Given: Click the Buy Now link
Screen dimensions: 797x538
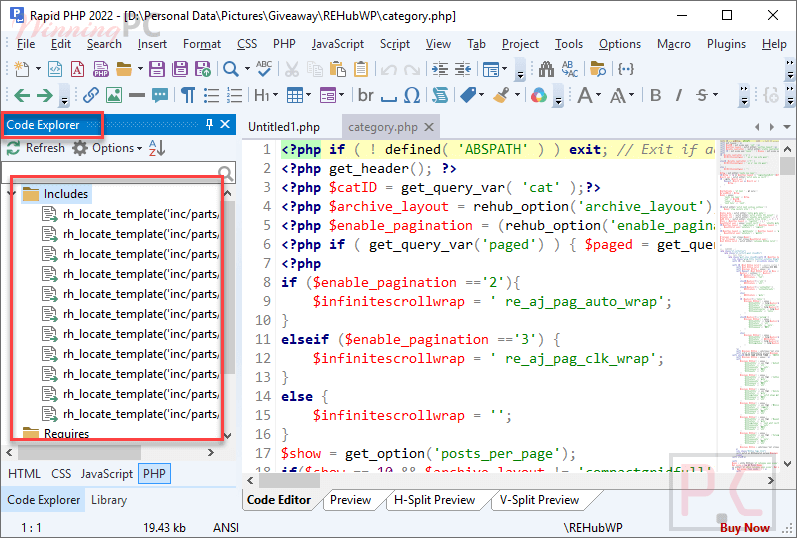Looking at the screenshot, I should click(745, 528).
